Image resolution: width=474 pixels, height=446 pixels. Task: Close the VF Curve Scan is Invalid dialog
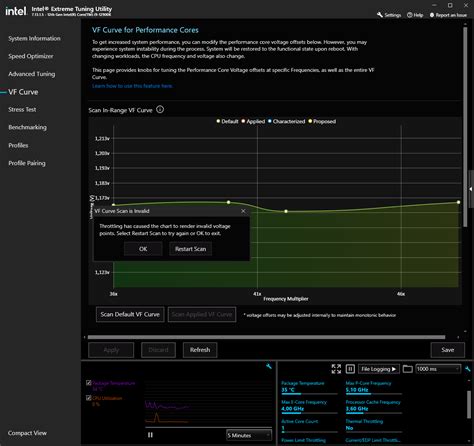pyautogui.click(x=243, y=211)
